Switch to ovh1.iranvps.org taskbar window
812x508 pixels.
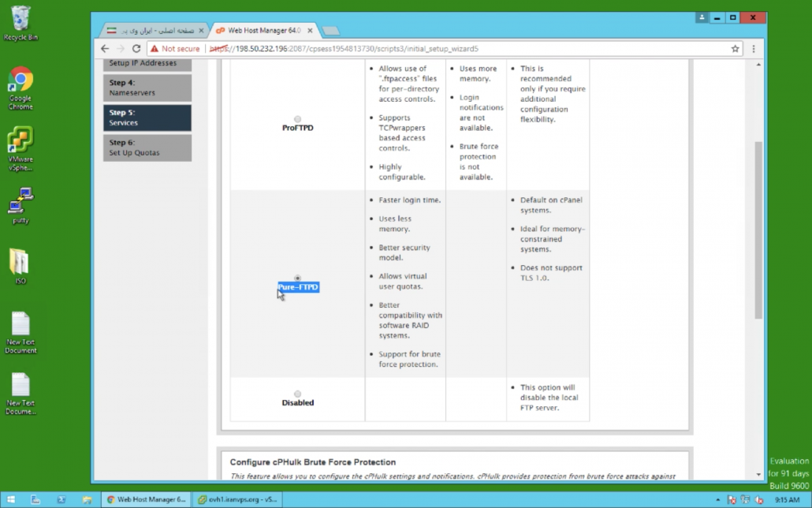[237, 499]
